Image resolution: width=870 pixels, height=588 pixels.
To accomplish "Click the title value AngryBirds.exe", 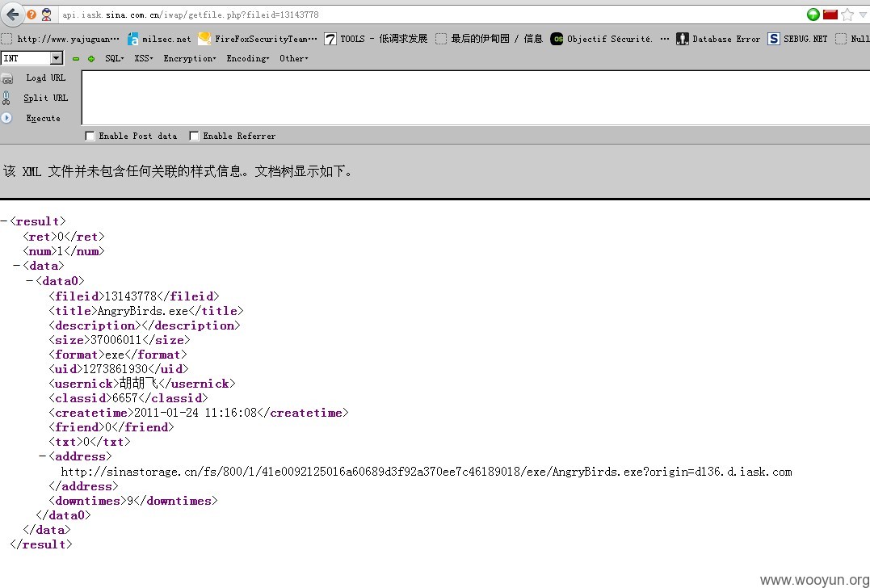I will (x=143, y=311).
